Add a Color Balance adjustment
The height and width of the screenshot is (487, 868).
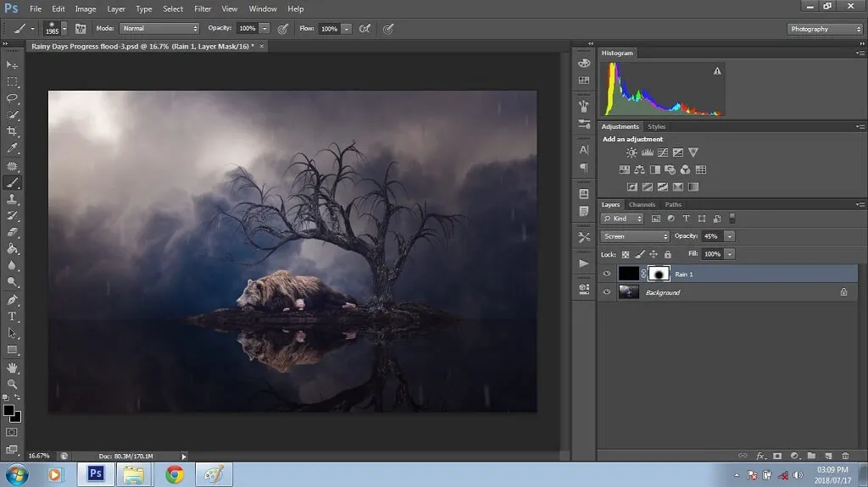(639, 170)
